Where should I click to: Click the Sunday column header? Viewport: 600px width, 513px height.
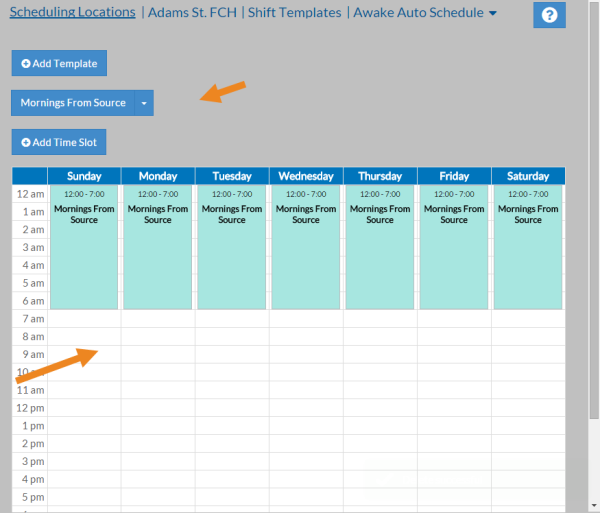pyautogui.click(x=84, y=176)
